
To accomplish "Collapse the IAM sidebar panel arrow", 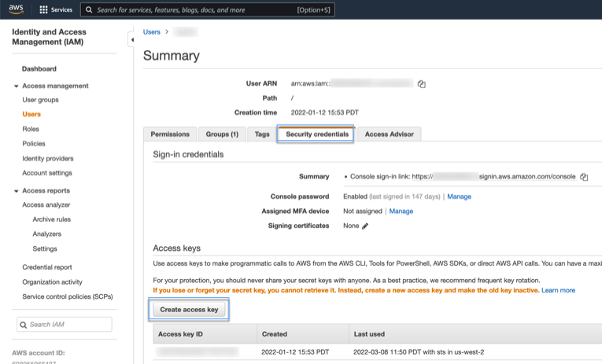I will (131, 39).
